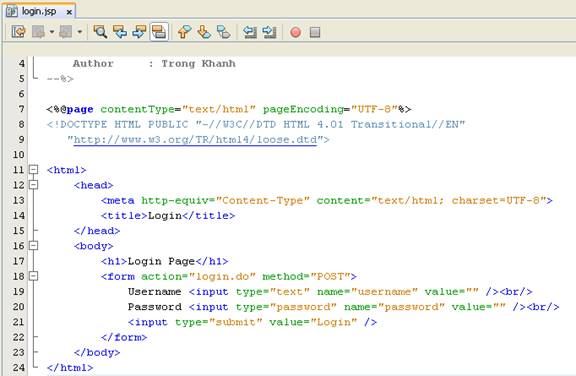Click the closing </form> tag
Viewport: 576px width, 376px height.
(124, 337)
